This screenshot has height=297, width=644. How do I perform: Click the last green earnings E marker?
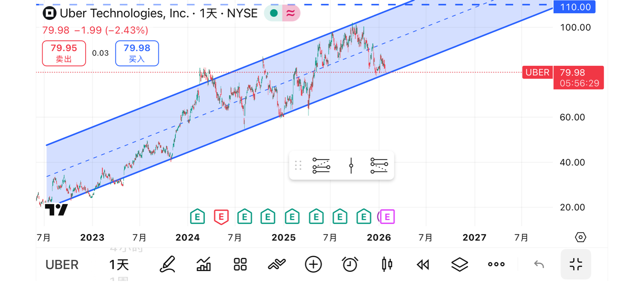364,217
